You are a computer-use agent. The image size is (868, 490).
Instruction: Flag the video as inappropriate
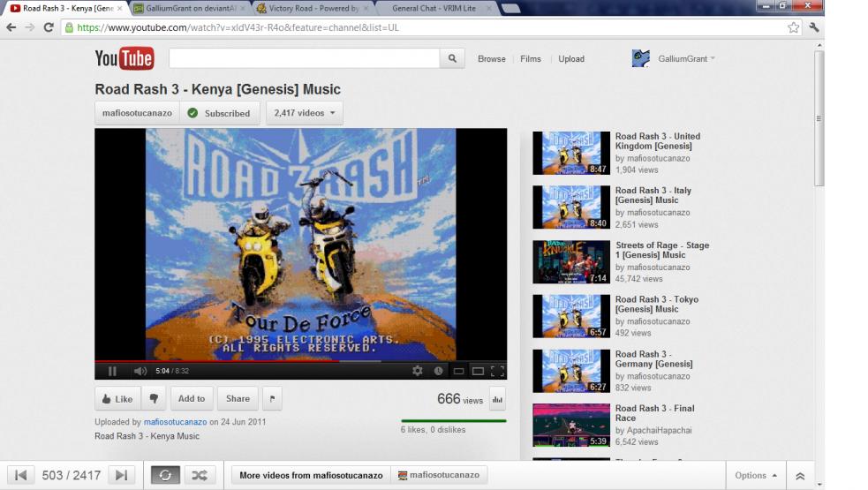tap(272, 399)
